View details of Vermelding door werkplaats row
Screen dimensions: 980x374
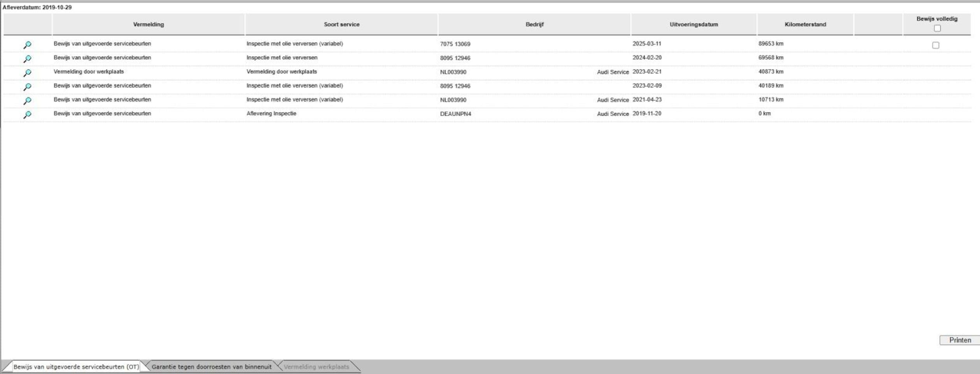[x=27, y=73]
